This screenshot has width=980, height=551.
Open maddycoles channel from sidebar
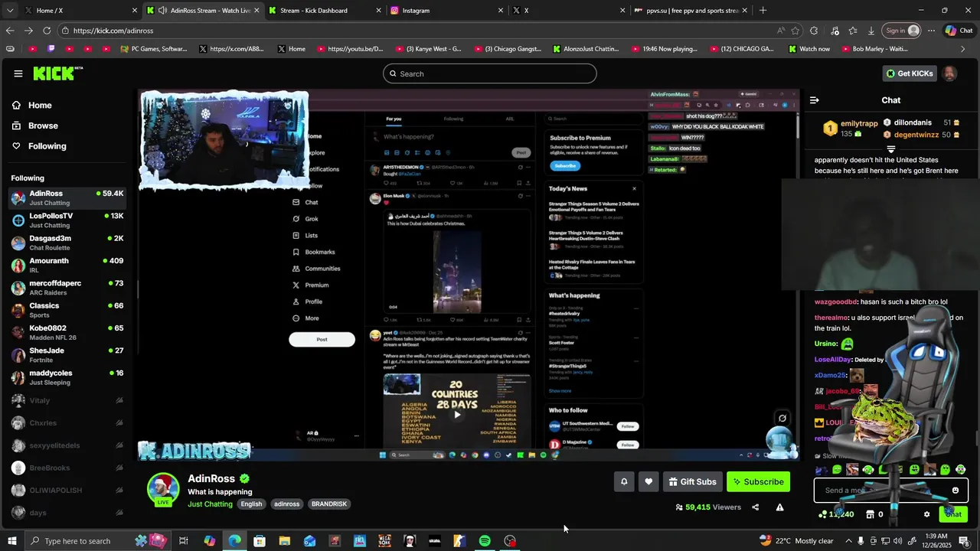[67, 377]
